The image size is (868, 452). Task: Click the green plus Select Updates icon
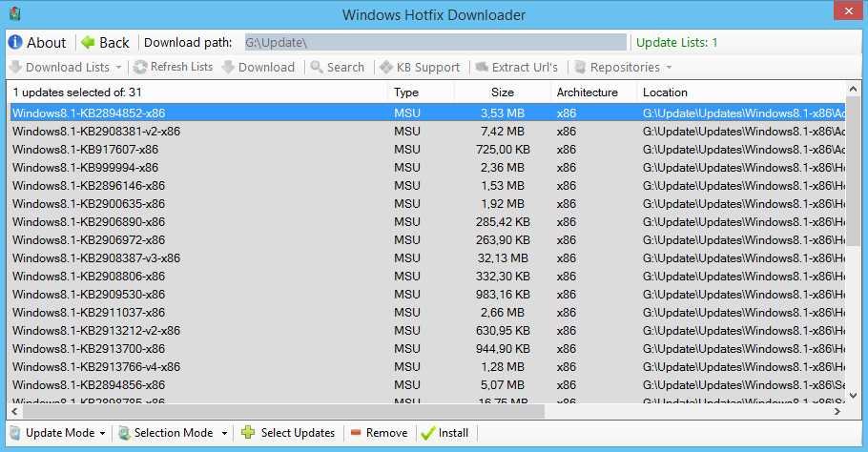(x=248, y=433)
